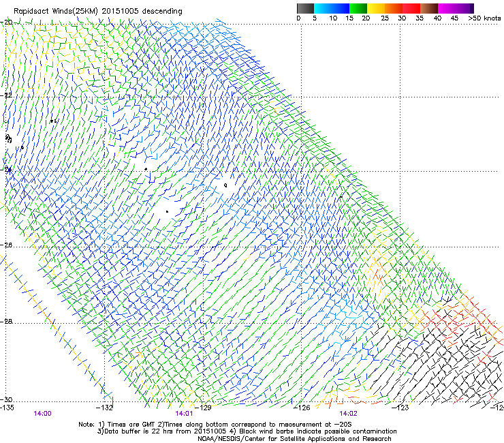Click the '>50 knots' legend label
Viewport: 504px width, 443px height.
pos(484,18)
